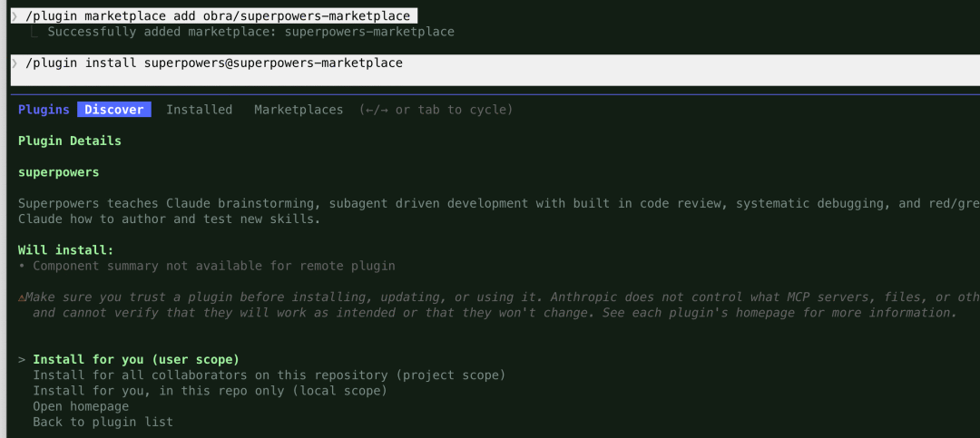Choose Install for all collaborators (project scope)
Viewport: 980px width, 438px height.
tap(269, 375)
